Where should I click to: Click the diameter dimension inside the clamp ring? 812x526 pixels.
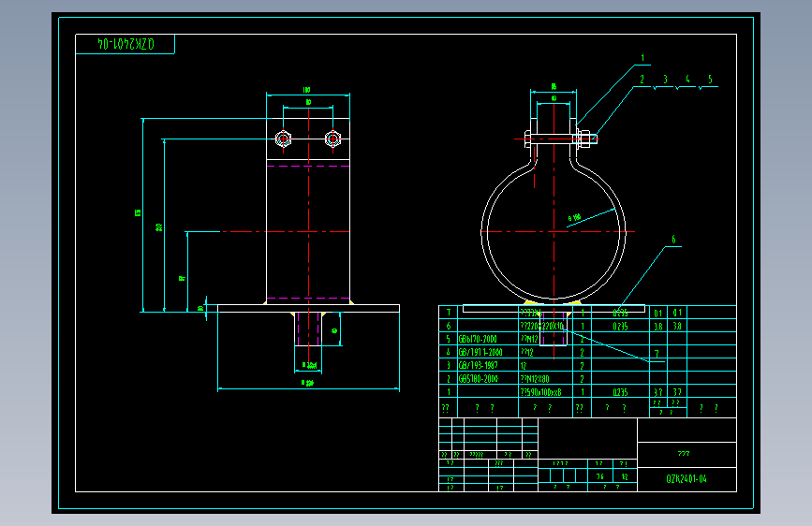click(574, 218)
